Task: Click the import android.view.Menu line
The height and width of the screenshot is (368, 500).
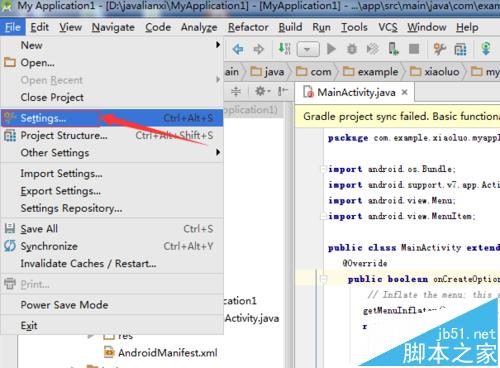Action: point(392,201)
